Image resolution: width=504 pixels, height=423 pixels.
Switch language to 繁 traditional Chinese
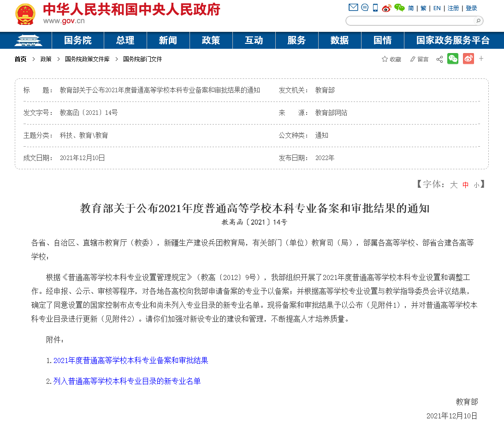pos(423,8)
